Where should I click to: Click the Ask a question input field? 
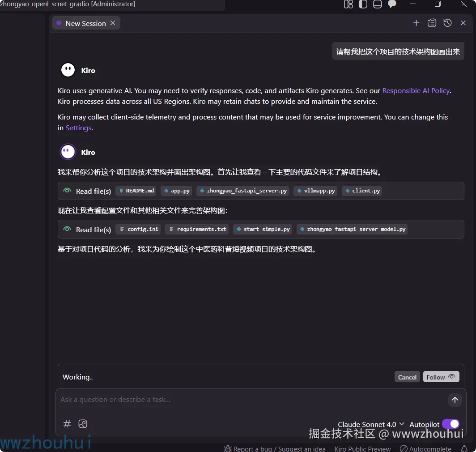(x=252, y=400)
